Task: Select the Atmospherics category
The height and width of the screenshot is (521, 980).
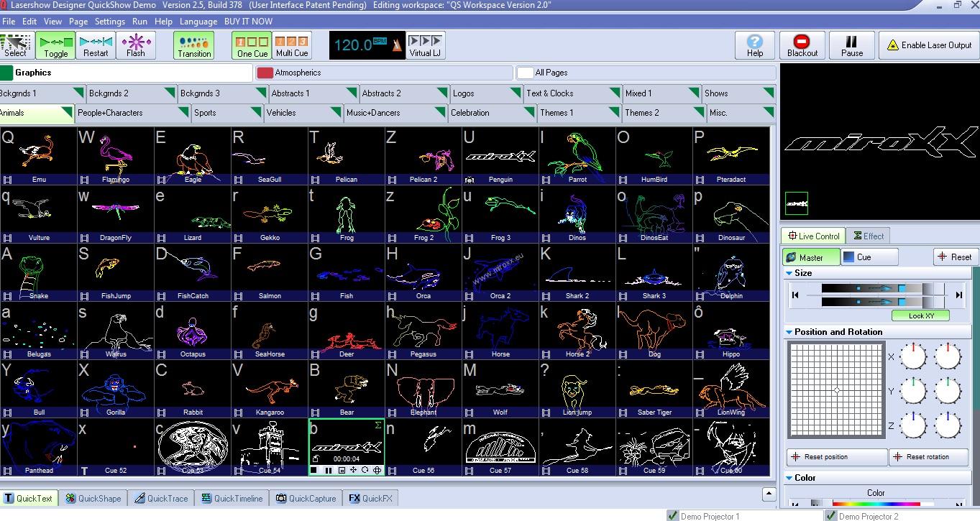Action: point(385,73)
